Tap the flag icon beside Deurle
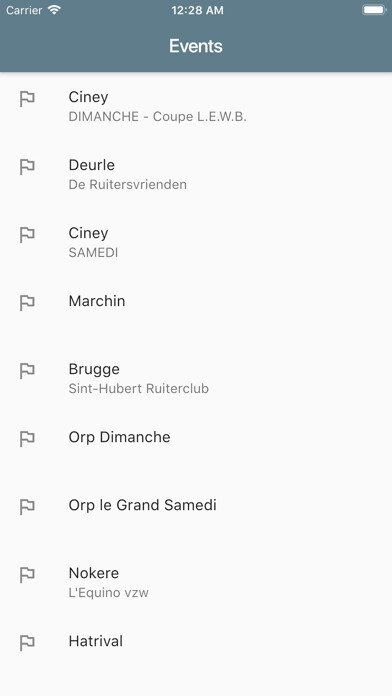This screenshot has height=696, width=392. [x=27, y=167]
